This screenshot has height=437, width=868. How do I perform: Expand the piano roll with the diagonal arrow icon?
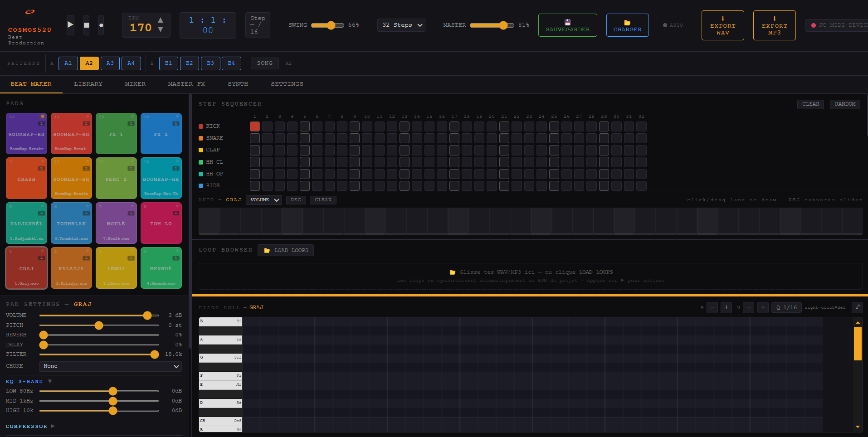point(857,307)
